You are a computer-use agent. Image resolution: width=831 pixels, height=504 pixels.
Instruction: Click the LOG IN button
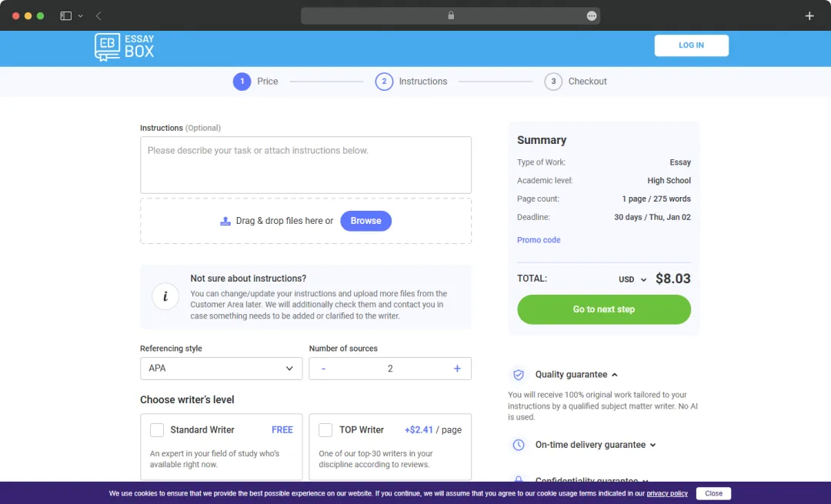click(691, 45)
